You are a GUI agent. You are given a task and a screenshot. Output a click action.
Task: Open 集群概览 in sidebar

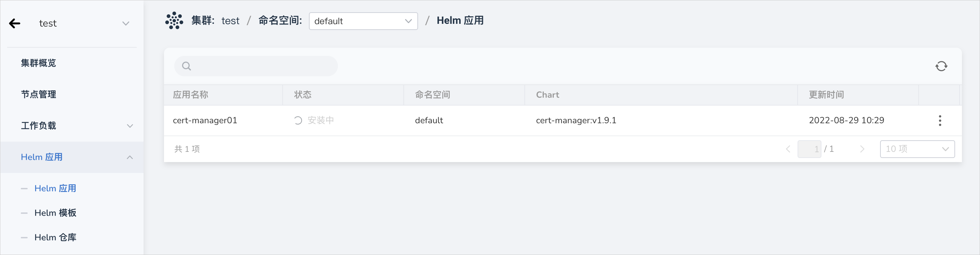click(39, 63)
